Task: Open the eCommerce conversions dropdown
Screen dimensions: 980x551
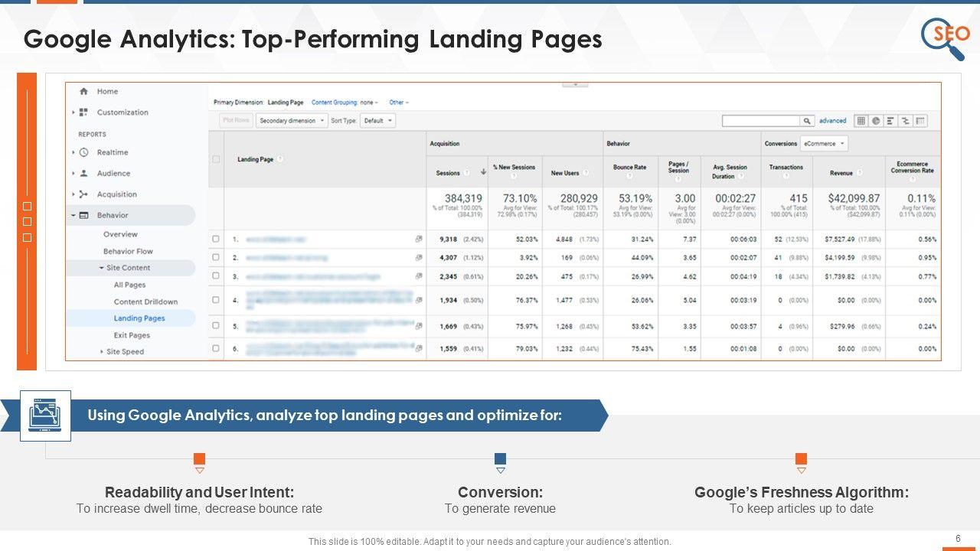Action: pos(824,144)
